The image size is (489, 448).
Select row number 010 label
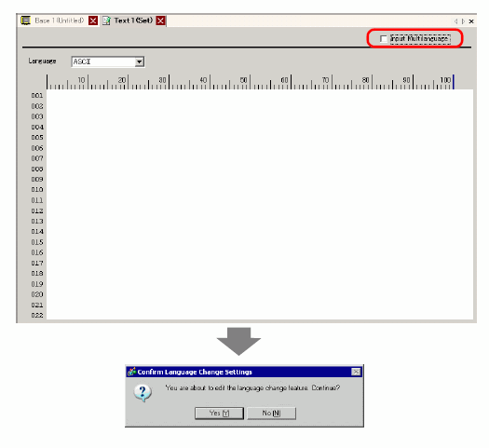pyautogui.click(x=37, y=190)
